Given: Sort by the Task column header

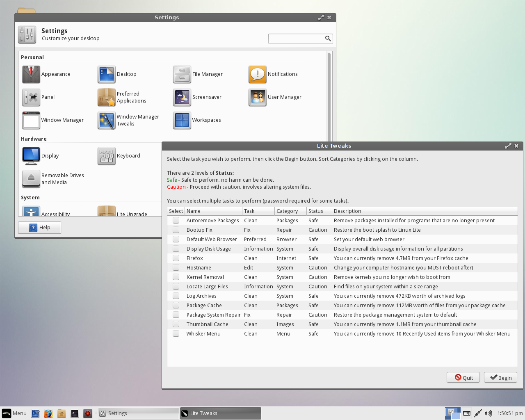Looking at the screenshot, I should 258,211.
